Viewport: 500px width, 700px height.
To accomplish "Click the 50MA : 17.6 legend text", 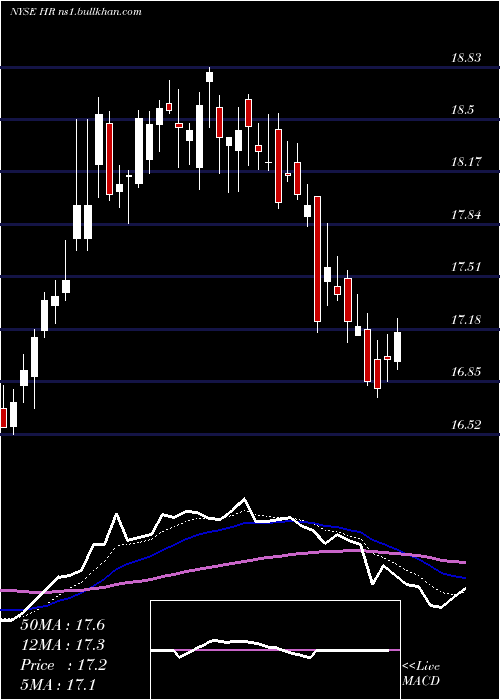I will click(x=62, y=625).
